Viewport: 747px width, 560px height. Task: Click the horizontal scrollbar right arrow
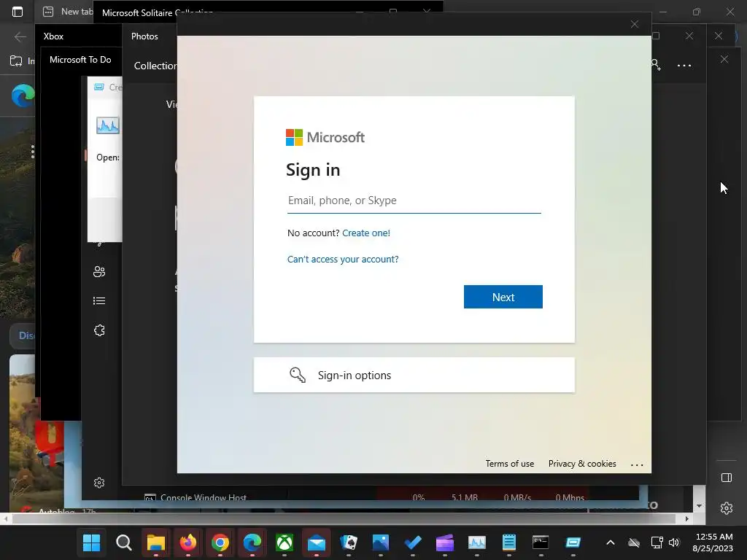[687, 518]
